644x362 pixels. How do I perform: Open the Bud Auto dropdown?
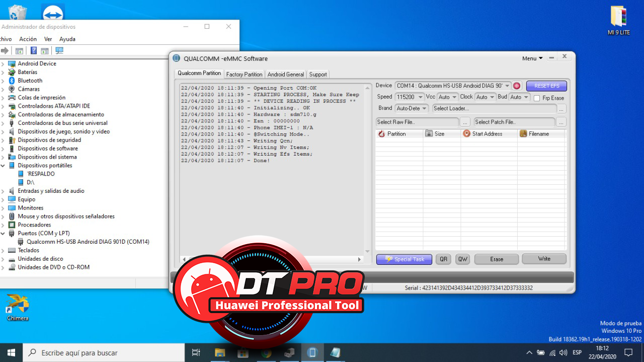[526, 97]
